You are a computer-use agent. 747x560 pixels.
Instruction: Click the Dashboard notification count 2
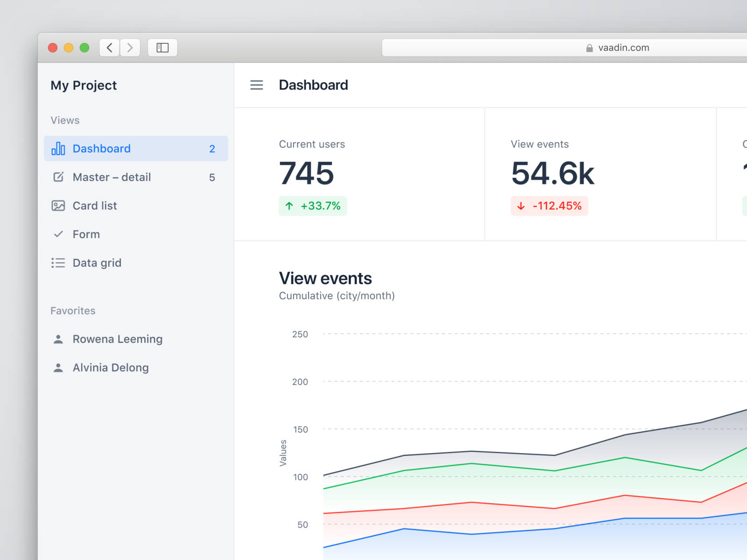click(x=212, y=149)
